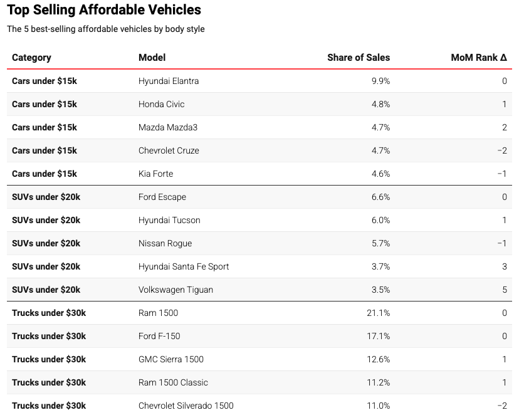Select the Ram 1500 Classic row

point(259,382)
